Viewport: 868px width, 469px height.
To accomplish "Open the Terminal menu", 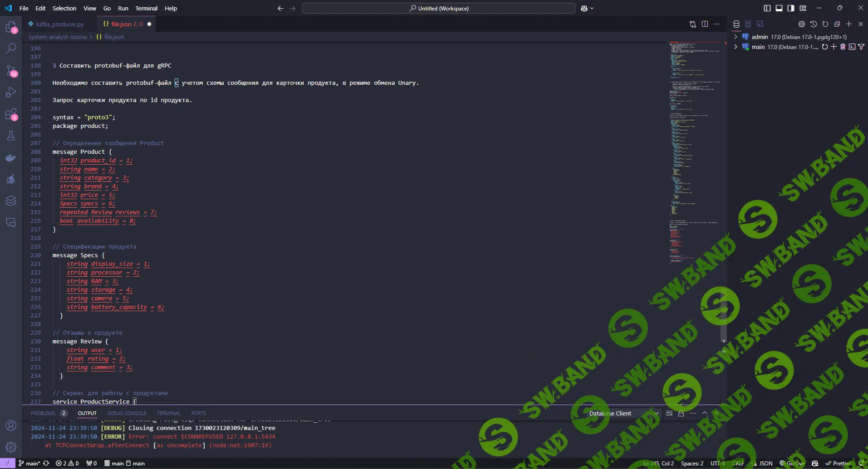I will click(147, 8).
